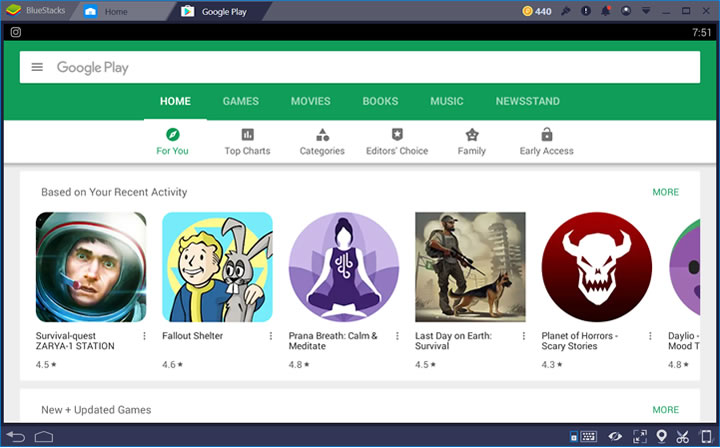Open the Family section
Image resolution: width=720 pixels, height=448 pixels.
pos(472,142)
